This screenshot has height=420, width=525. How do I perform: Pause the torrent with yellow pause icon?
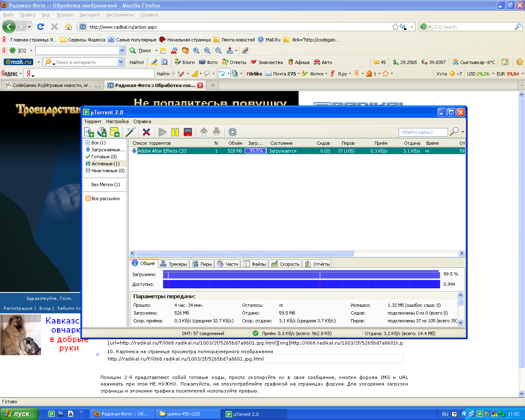pos(175,132)
